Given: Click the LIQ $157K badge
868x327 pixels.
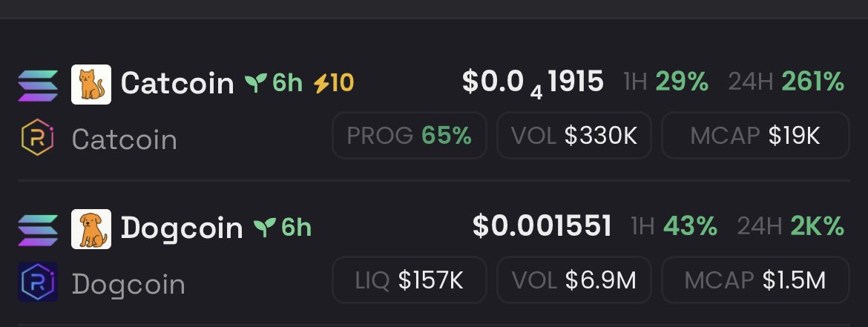Looking at the screenshot, I should [x=409, y=280].
